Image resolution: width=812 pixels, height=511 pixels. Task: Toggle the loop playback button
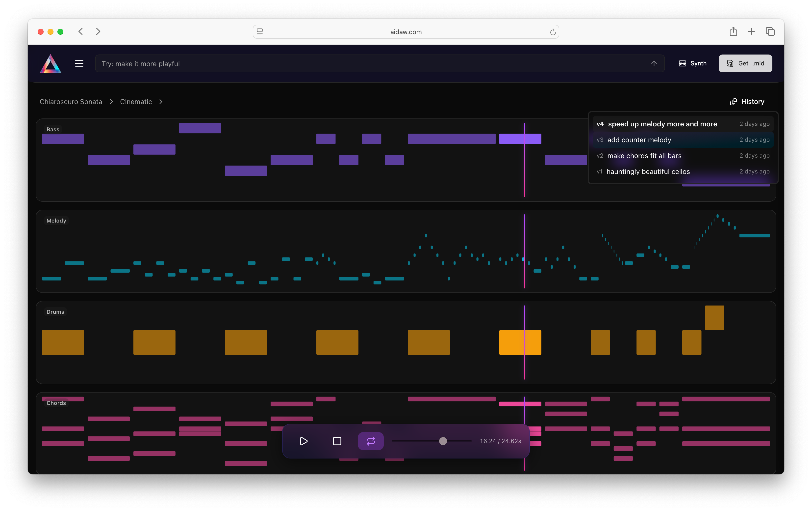tap(371, 441)
